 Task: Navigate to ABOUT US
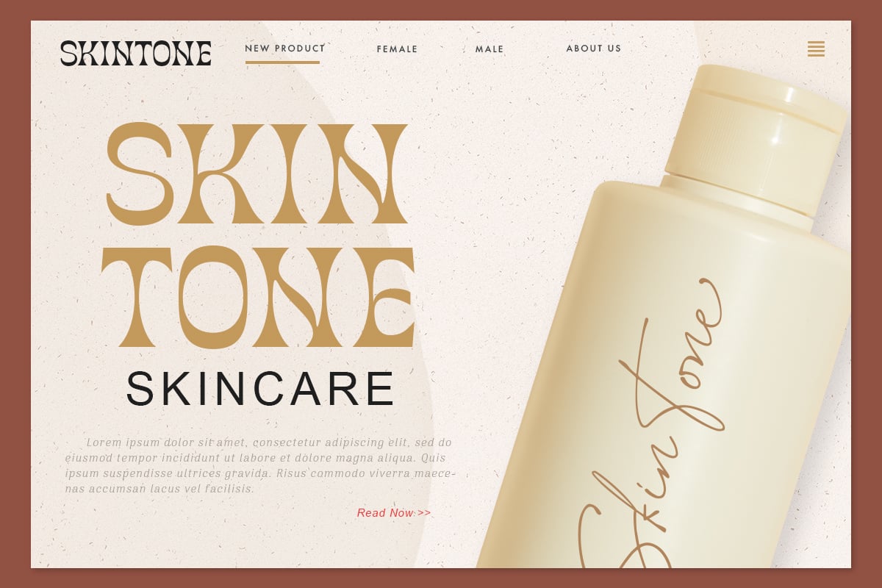594,49
